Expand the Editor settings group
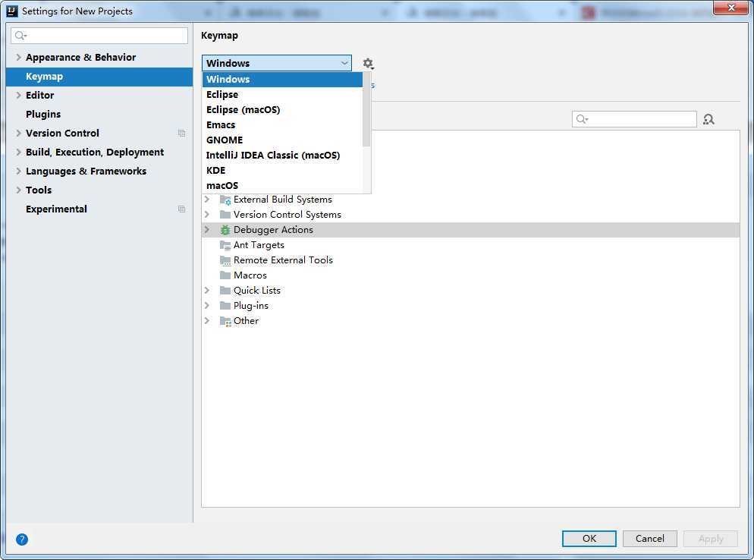Viewport: 754px width, 560px height. 18,96
